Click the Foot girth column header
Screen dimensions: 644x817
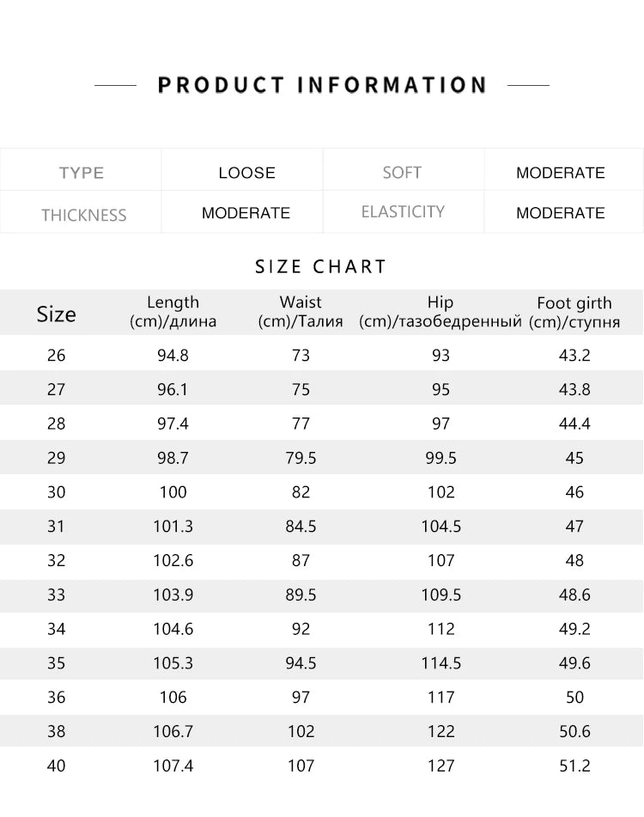point(574,312)
